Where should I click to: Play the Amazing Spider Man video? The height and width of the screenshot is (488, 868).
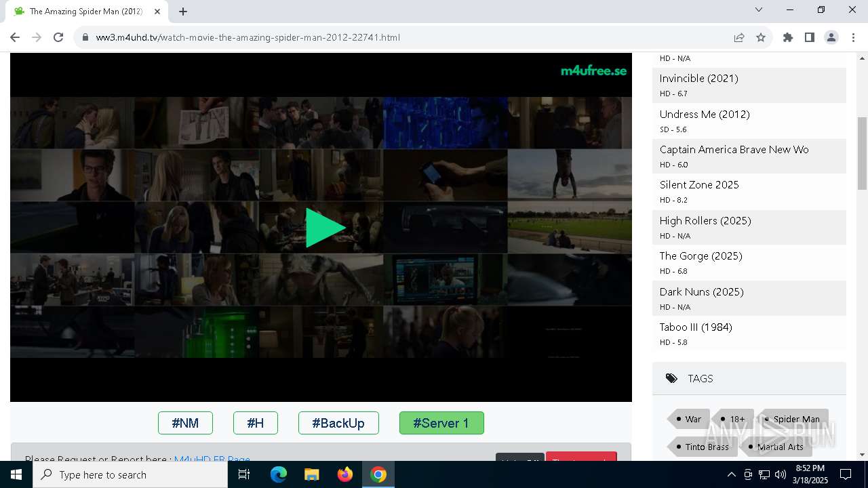(x=325, y=228)
